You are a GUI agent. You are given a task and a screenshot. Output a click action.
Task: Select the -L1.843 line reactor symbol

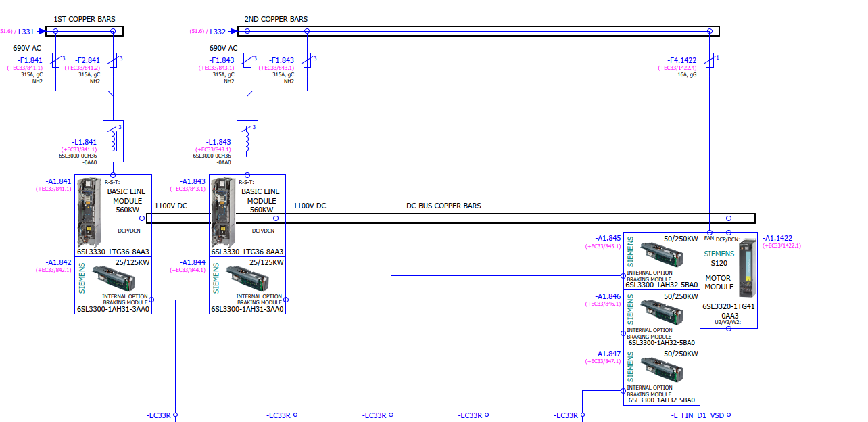(247, 141)
